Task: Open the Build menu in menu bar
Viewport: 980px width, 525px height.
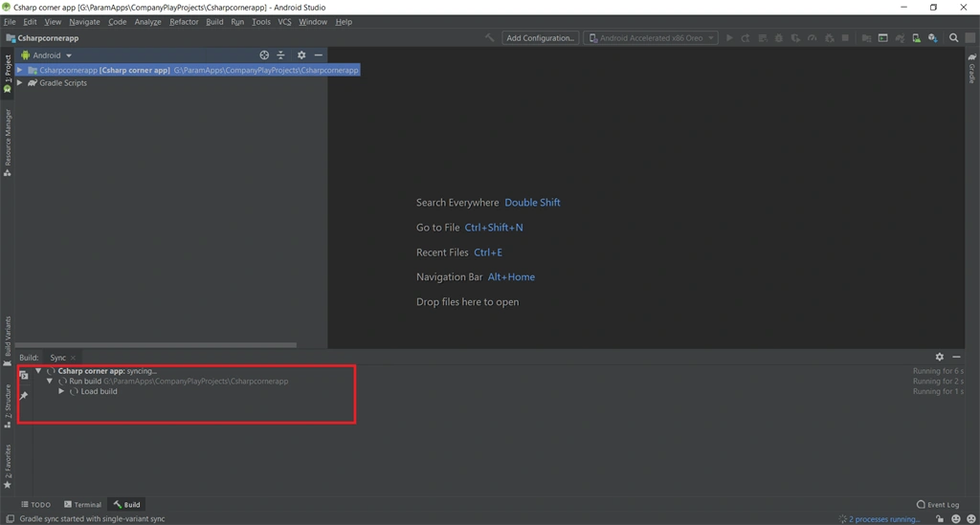Action: (214, 22)
